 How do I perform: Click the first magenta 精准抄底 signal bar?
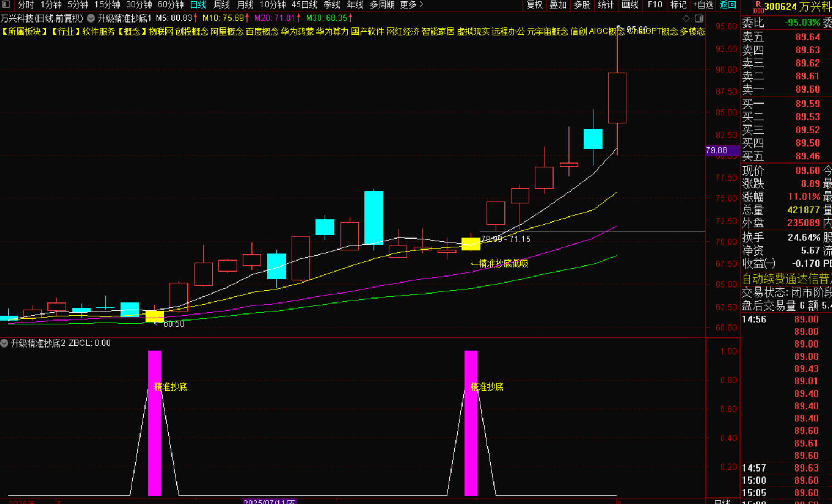point(154,423)
